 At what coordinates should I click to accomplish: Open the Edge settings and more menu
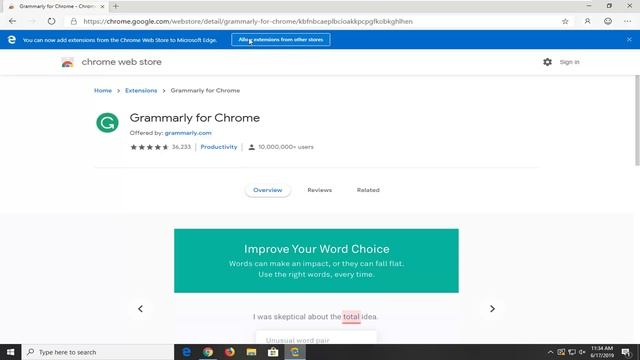tap(627, 21)
